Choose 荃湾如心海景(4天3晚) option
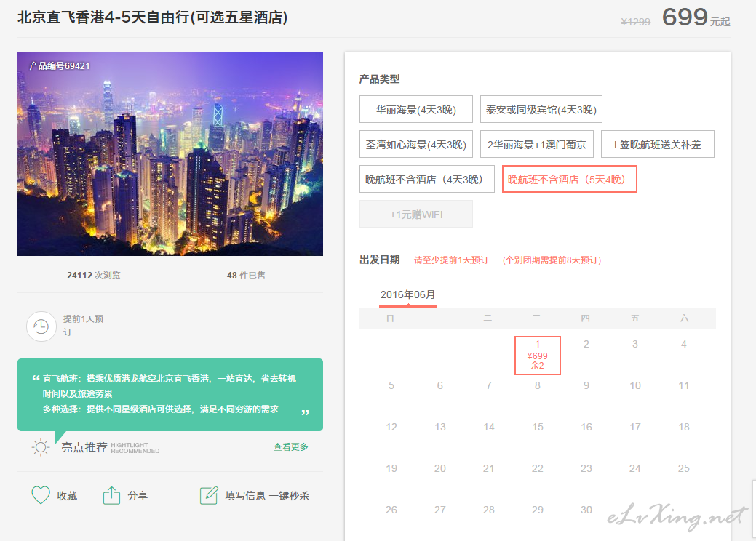The width and height of the screenshot is (756, 541). click(416, 144)
